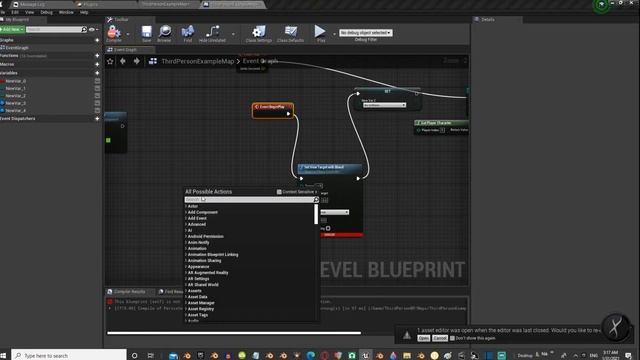
Task: Toggle the checkbox on the Set View Target node
Action: pos(328,228)
